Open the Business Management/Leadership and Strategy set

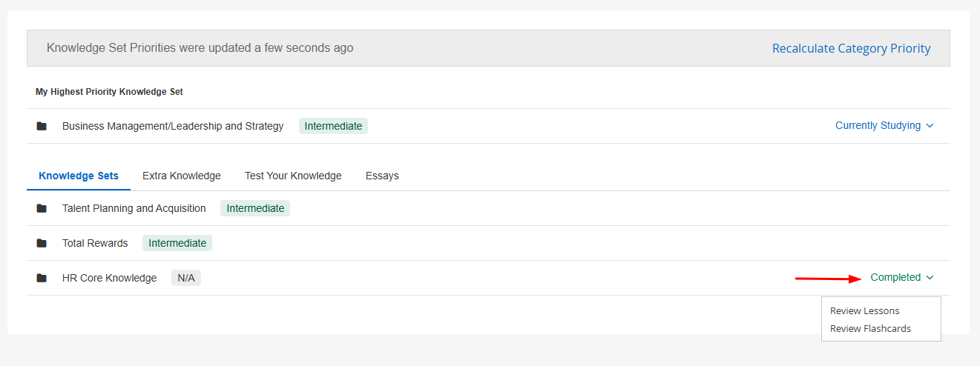(173, 126)
